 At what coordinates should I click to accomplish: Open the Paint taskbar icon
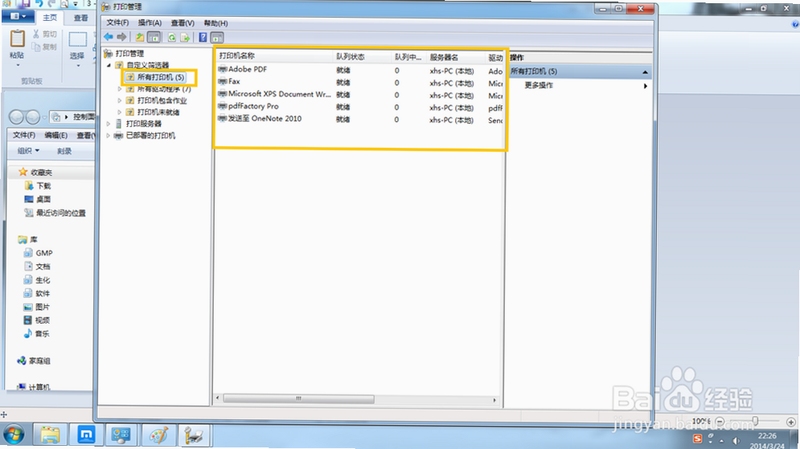pos(158,435)
